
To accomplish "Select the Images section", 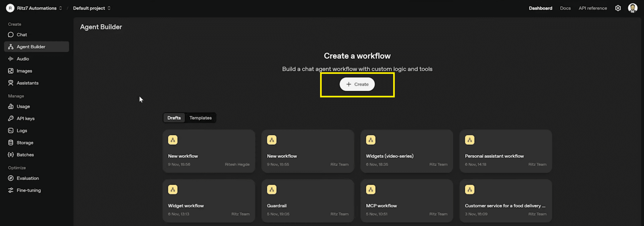I will [x=24, y=71].
